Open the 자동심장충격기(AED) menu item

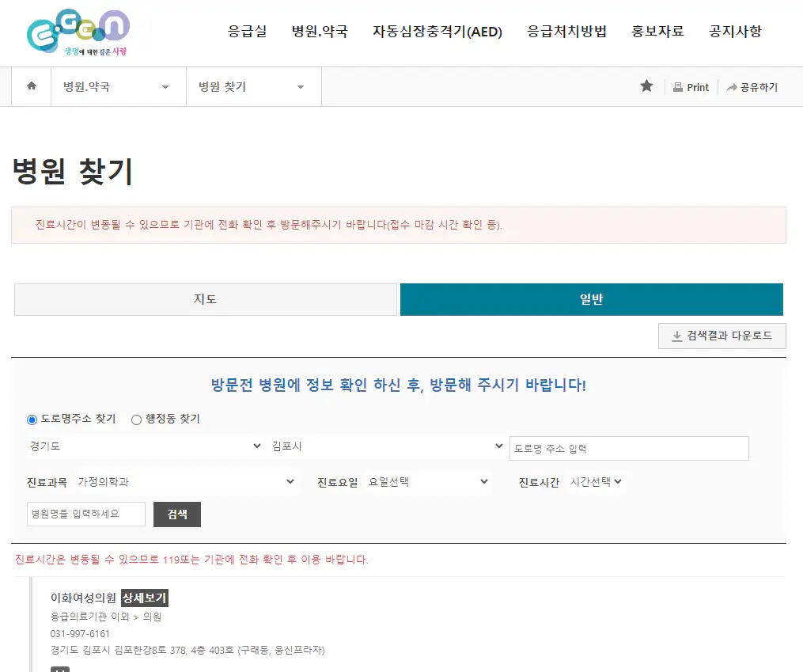click(x=437, y=32)
